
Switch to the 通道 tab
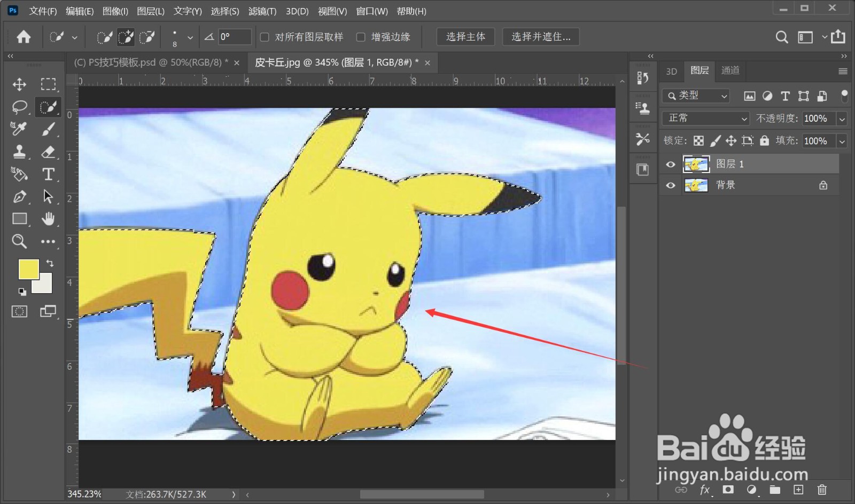730,70
